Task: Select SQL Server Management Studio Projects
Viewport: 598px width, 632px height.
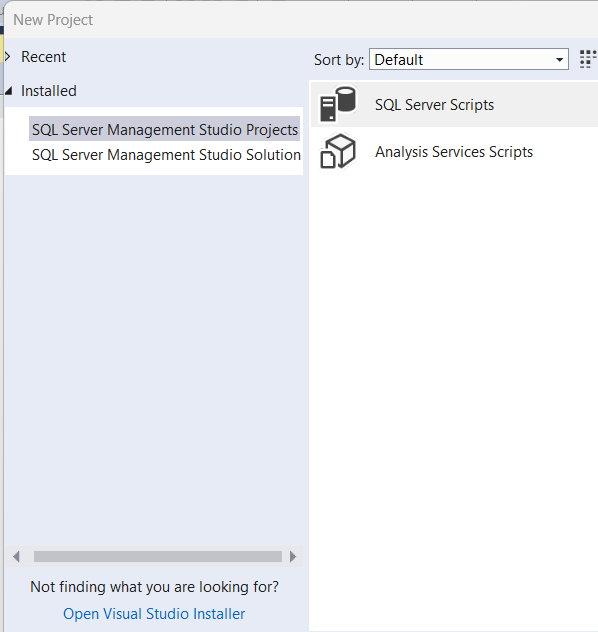Action: point(164,129)
